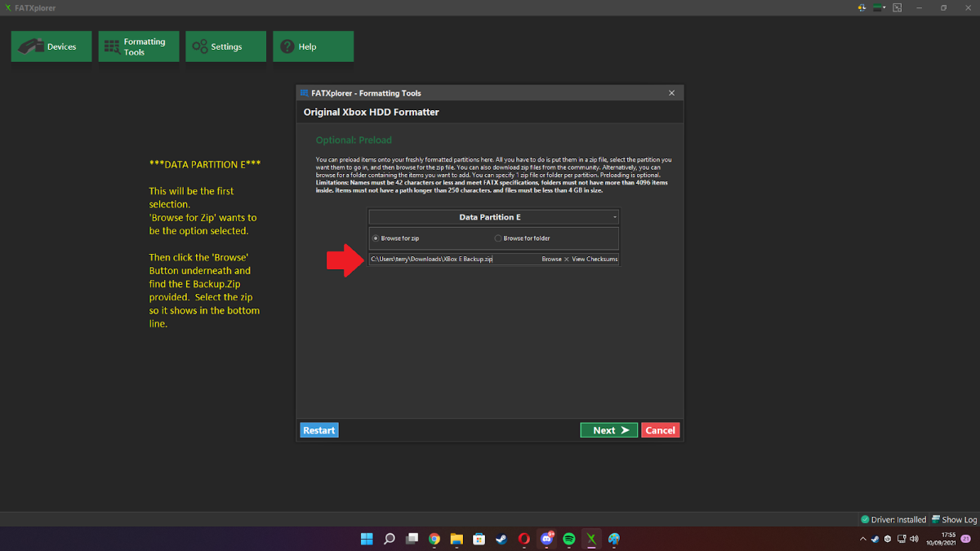Click the Optional: Preload heading
980x551 pixels.
coord(354,140)
